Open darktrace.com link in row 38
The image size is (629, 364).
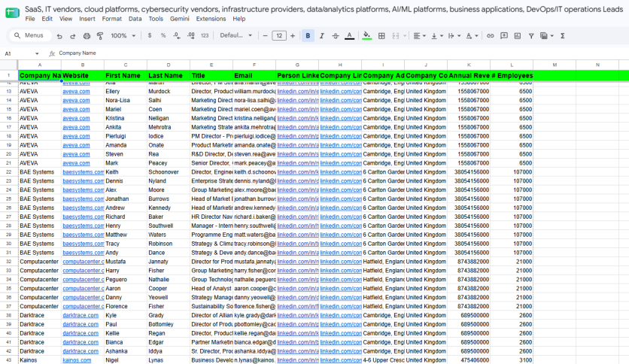81,316
